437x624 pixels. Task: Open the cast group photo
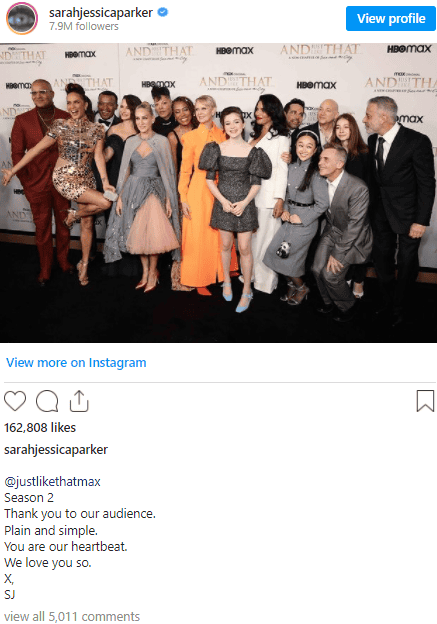tap(218, 193)
